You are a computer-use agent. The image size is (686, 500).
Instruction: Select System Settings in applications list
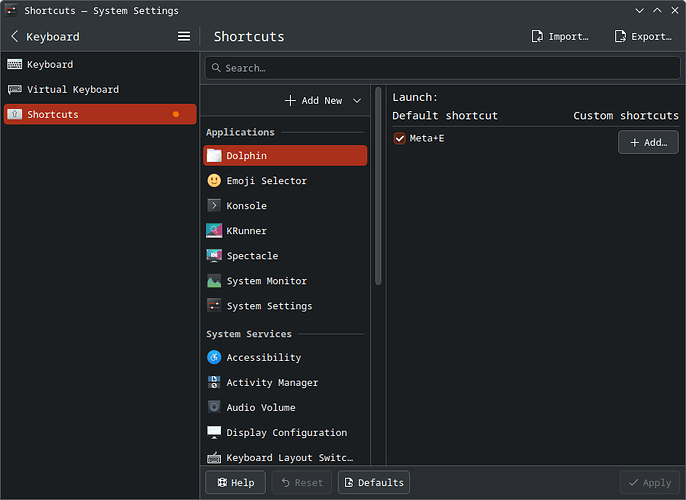click(285, 305)
